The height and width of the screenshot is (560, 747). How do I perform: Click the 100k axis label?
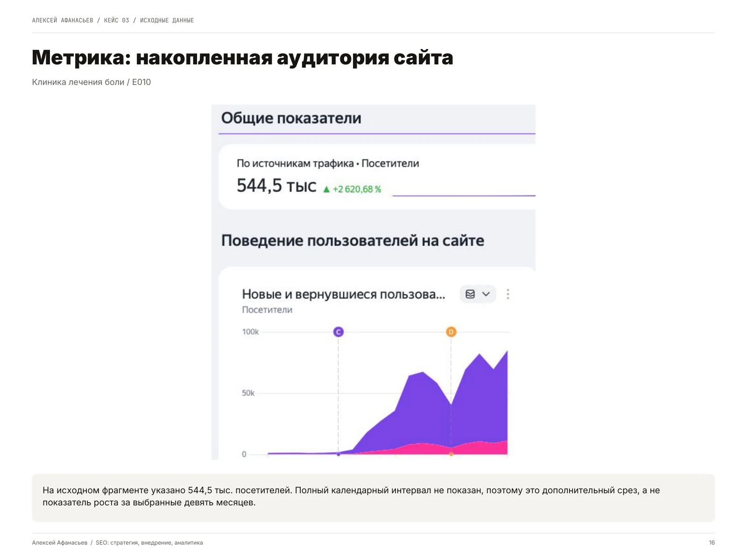(x=250, y=332)
